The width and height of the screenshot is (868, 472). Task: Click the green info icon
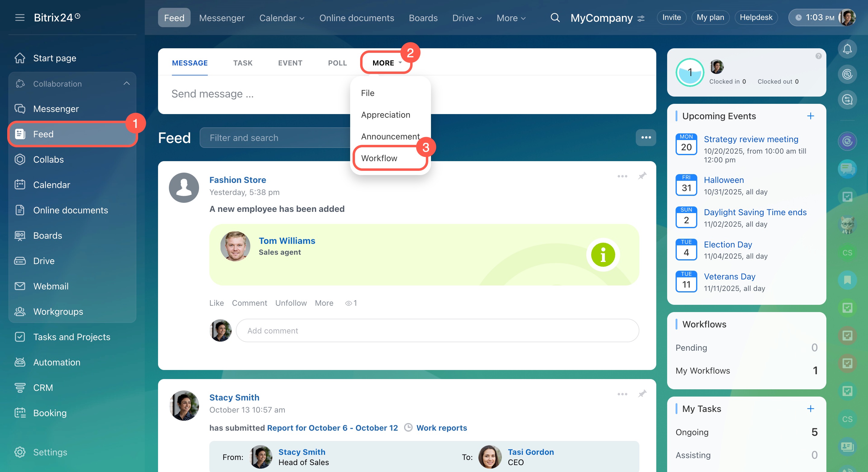[603, 254]
